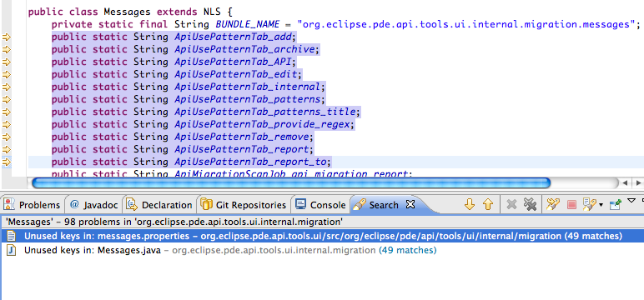This screenshot has width=644, height=300.
Task: Click the ApiUsePatternTab_patterns_title field name
Action: pyautogui.click(x=265, y=112)
